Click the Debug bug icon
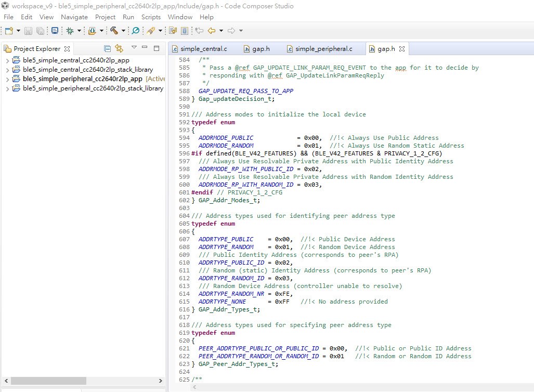 pyautogui.click(x=70, y=31)
